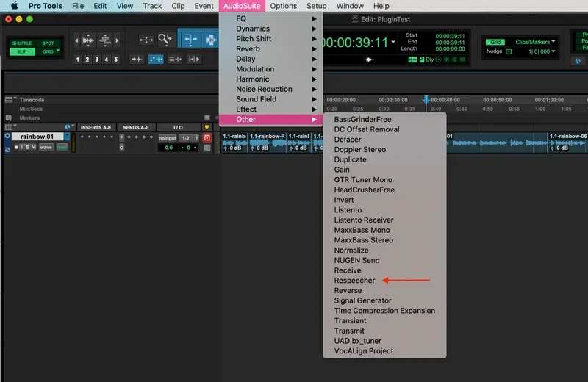The height and width of the screenshot is (382, 588).
Task: Enable Shuffle edit mode
Action: pyautogui.click(x=22, y=43)
